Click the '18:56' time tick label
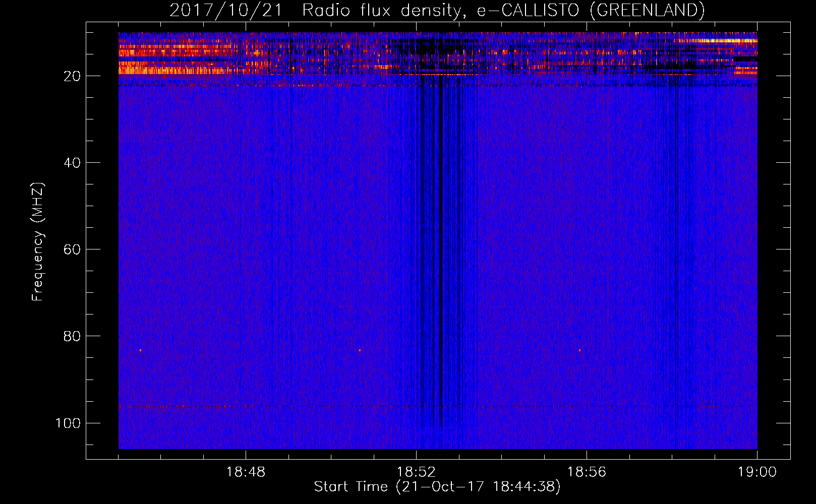Screen dimensions: 816x504 click(587, 472)
